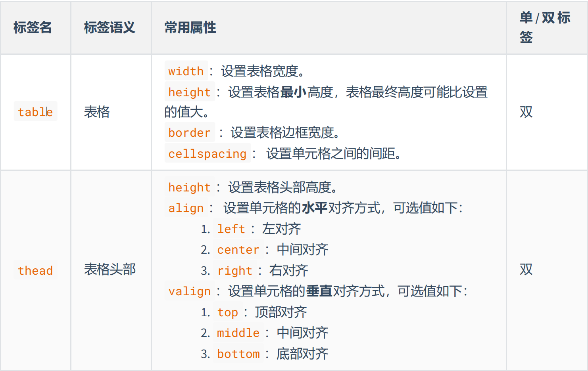The image size is (588, 371).
Task: Click the '标签名' column header
Action: 33,27
